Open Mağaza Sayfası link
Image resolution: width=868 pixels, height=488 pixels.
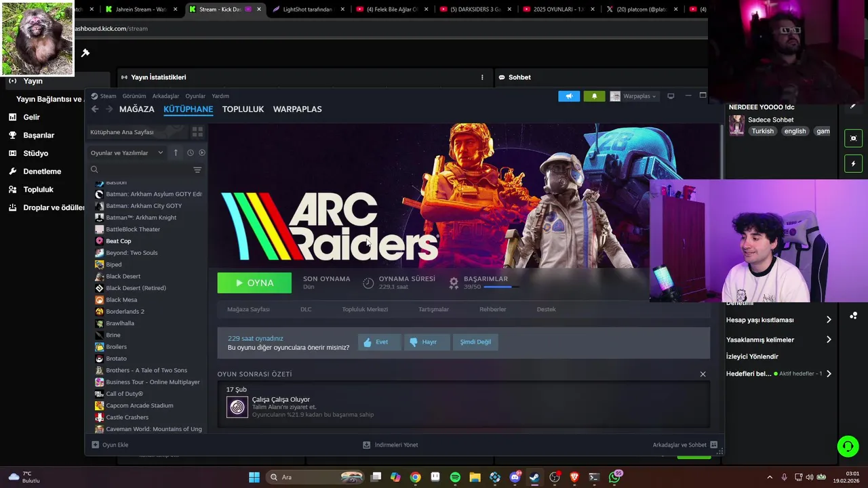coord(248,309)
